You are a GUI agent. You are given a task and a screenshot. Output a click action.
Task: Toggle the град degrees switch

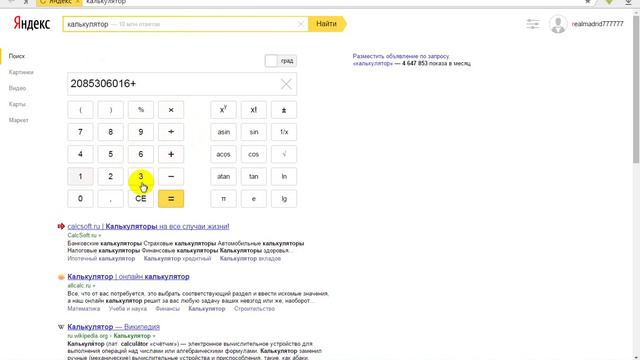[281, 61]
